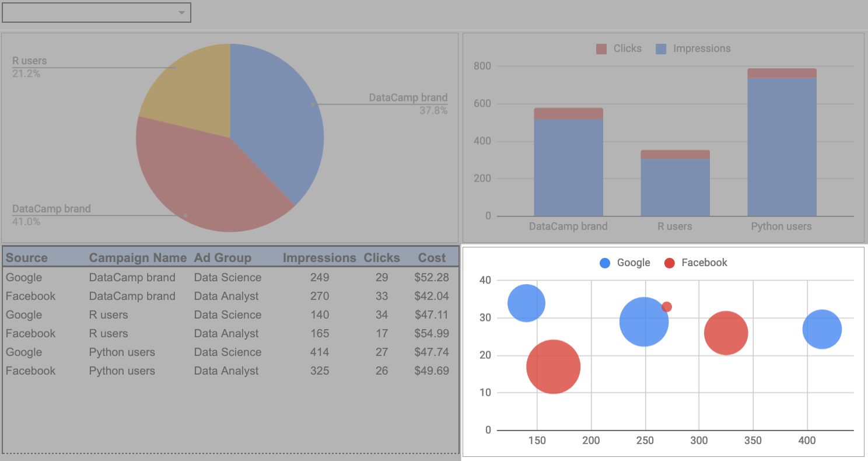868x461 pixels.
Task: Select the clicks value 17
Action: click(x=382, y=333)
